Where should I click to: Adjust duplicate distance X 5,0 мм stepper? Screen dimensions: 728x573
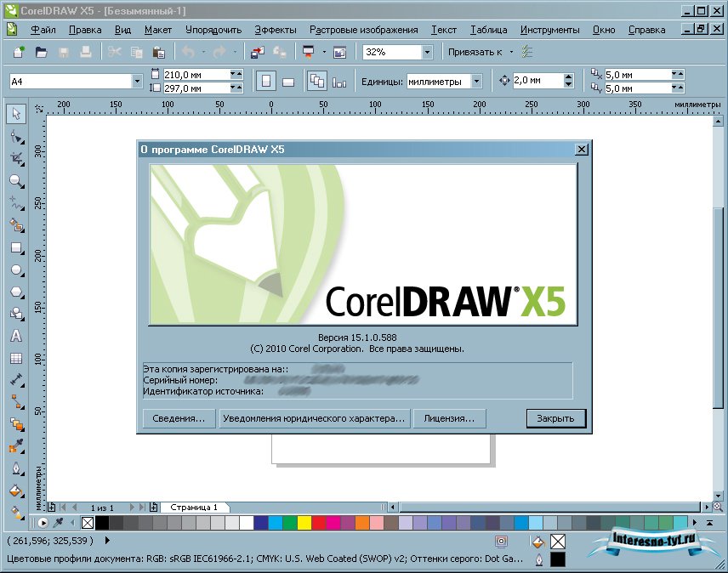tap(677, 74)
